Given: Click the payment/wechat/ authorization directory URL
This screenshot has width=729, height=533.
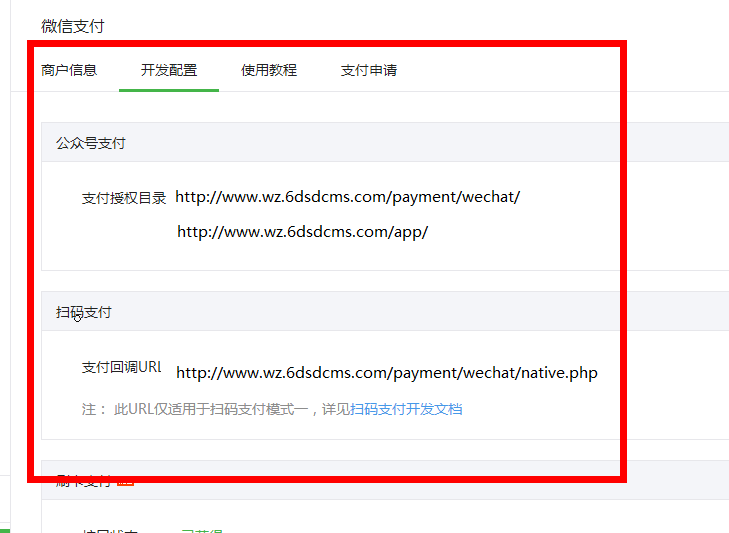Looking at the screenshot, I should click(x=348, y=197).
